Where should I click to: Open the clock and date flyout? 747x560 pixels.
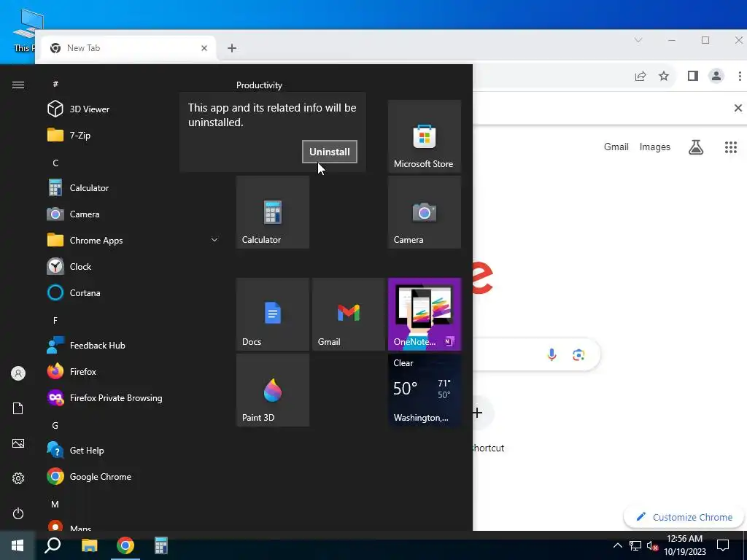(684, 545)
